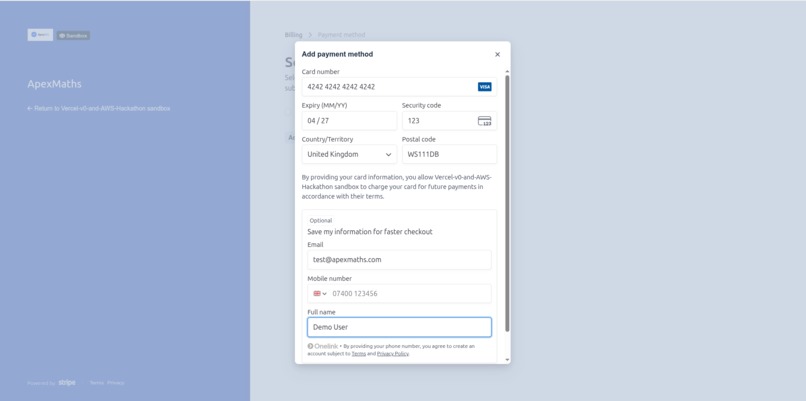Click the Optional label
806x401 pixels.
tap(321, 221)
